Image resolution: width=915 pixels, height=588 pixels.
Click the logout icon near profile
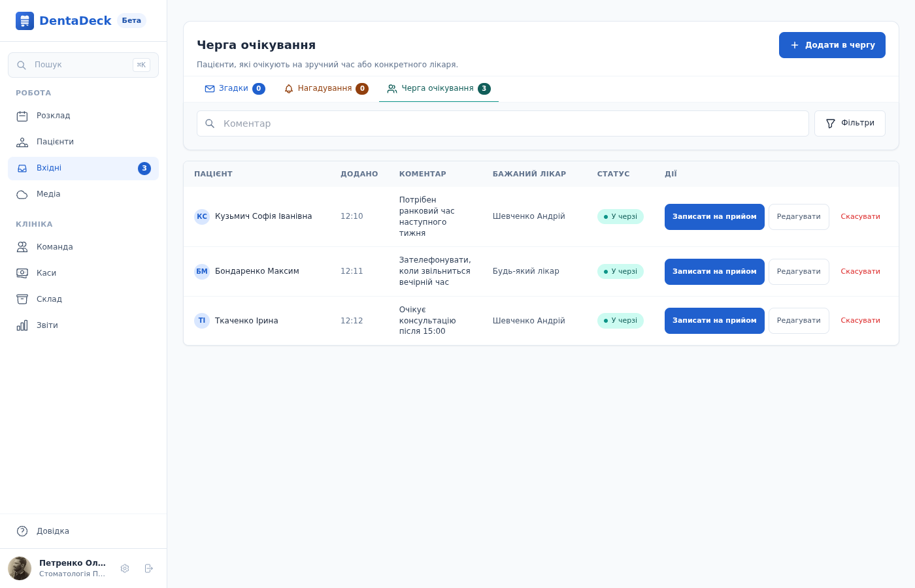tap(148, 568)
